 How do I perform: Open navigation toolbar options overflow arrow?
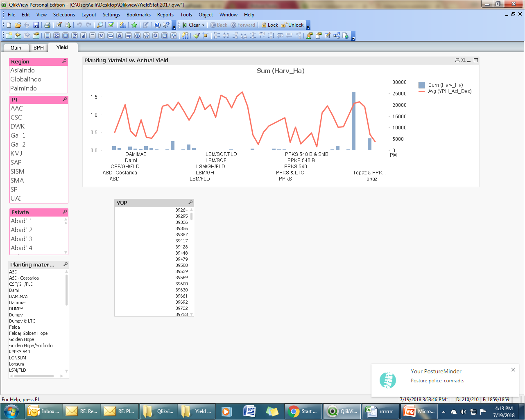(308, 25)
